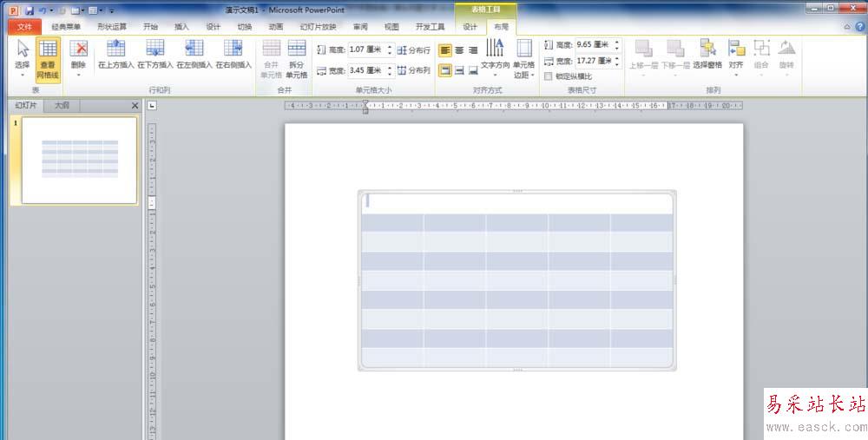The image size is (868, 440).
Task: Align cell text to bottom
Action: (x=473, y=70)
